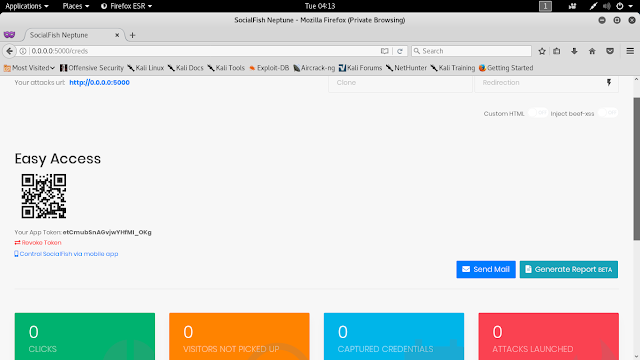Click the address bar URL field
This screenshot has height=360, width=640.
tap(204, 51)
